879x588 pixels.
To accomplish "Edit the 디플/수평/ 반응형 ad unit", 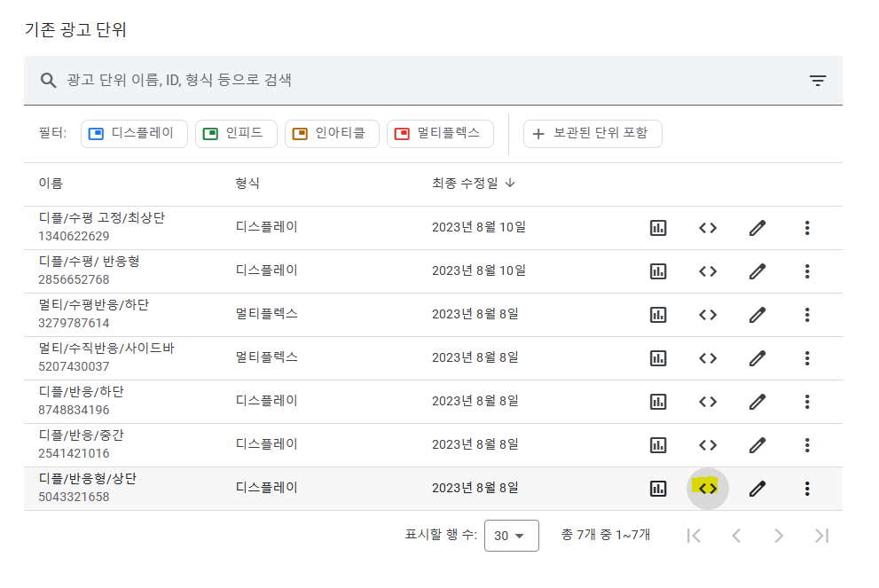I will (x=757, y=271).
